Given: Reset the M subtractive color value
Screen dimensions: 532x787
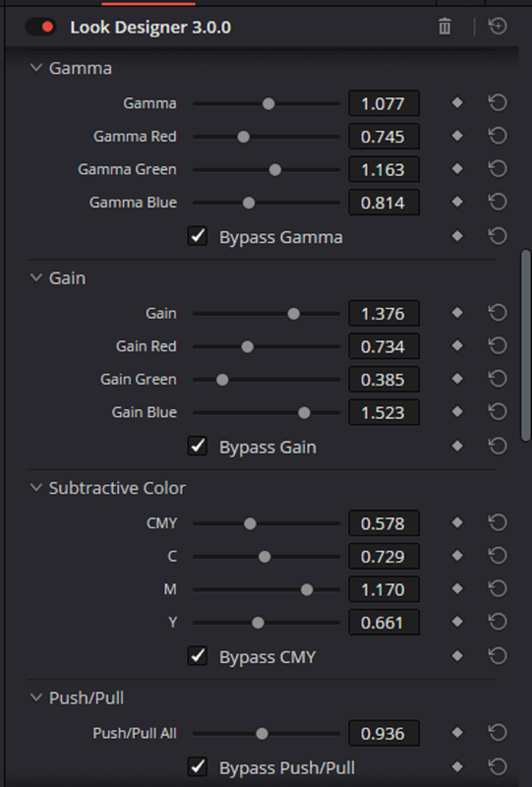Looking at the screenshot, I should click(498, 588).
